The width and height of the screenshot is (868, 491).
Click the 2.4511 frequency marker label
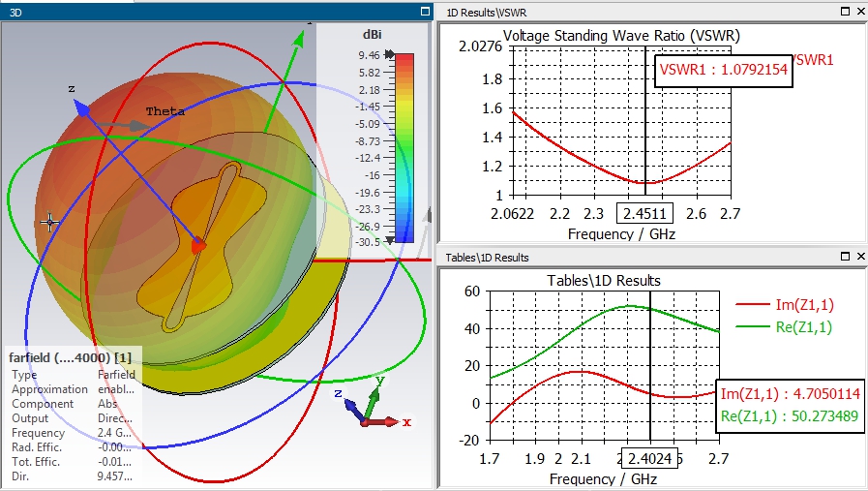(644, 213)
